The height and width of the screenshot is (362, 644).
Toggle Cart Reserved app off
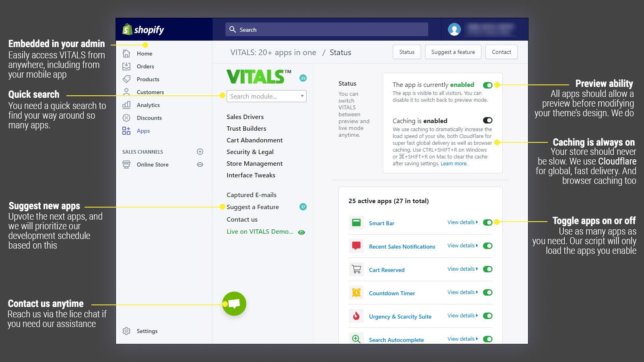tap(487, 269)
